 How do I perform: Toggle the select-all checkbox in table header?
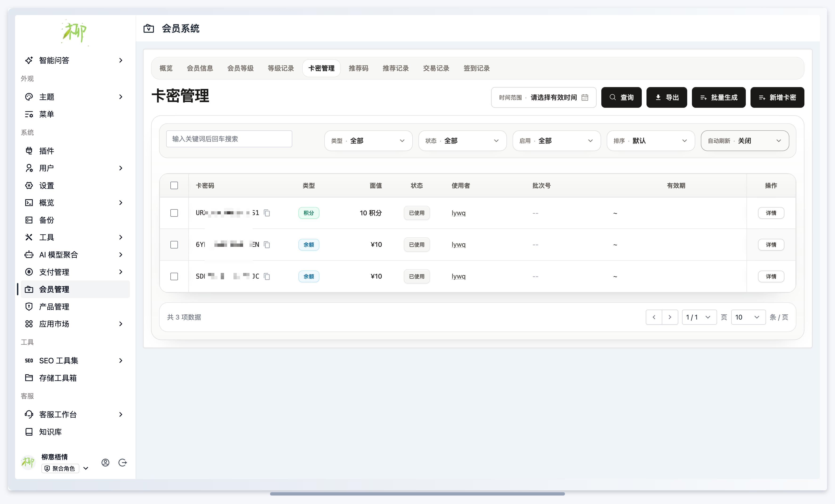tap(174, 185)
